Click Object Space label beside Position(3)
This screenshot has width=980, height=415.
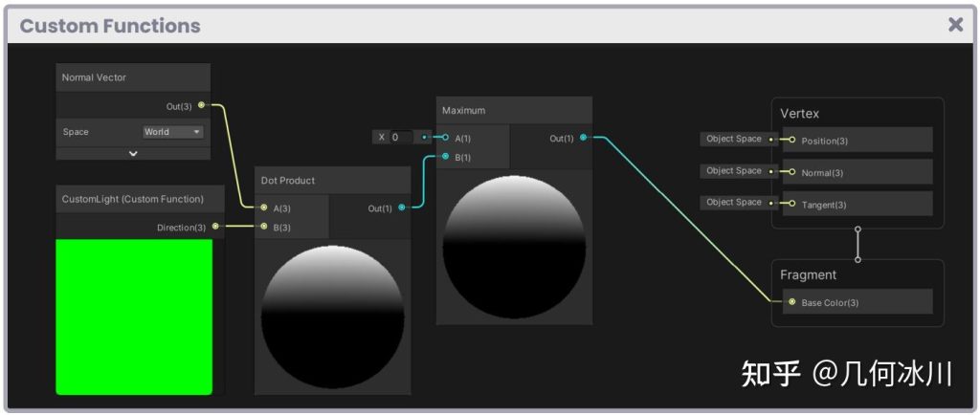(x=734, y=140)
